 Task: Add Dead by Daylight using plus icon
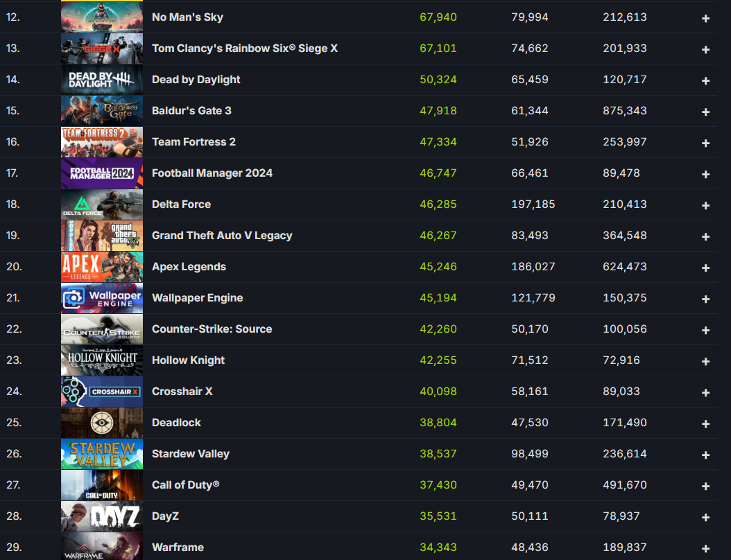click(706, 80)
